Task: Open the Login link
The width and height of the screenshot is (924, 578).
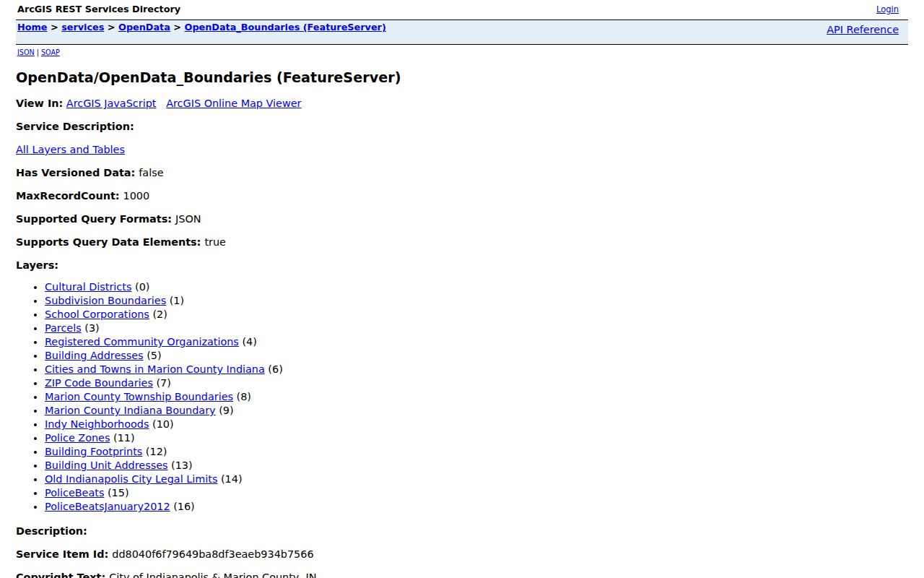Action: tap(887, 9)
